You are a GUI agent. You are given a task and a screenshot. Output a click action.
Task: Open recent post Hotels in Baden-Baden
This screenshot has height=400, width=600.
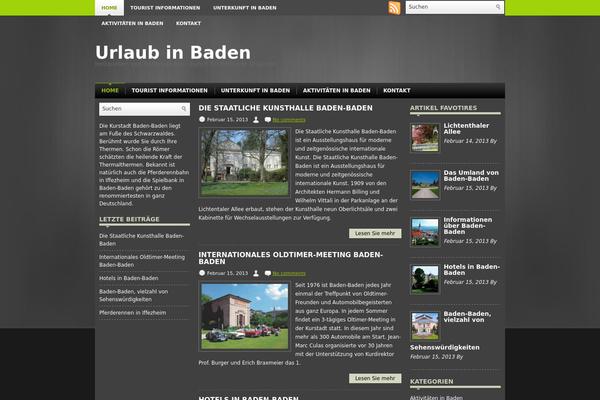pos(129,278)
